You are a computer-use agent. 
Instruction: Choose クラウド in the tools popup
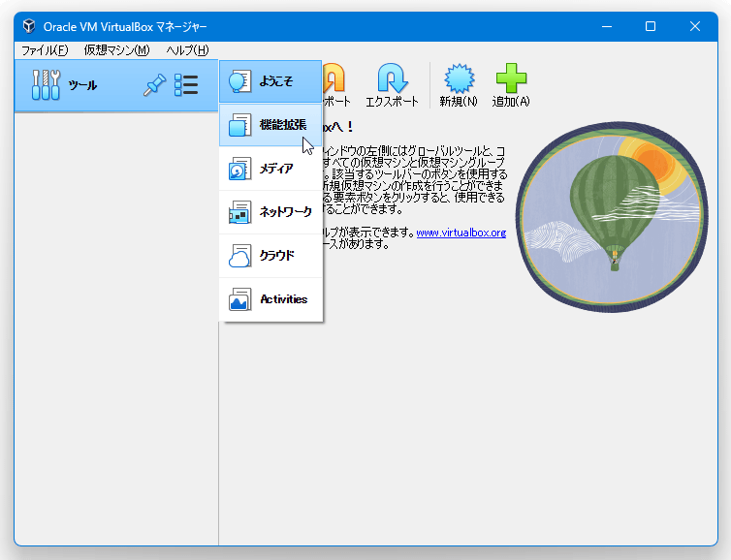point(270,256)
